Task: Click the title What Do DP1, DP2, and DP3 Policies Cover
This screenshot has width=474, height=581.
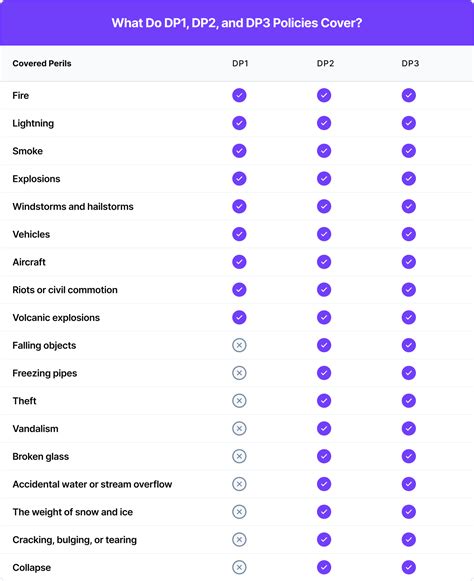Action: point(237,23)
